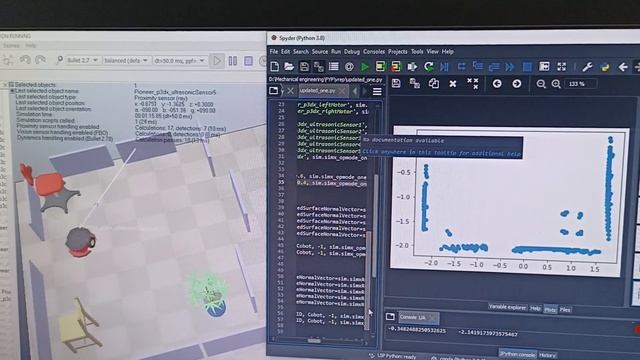Browse editor tabs folder icon

[273, 90]
